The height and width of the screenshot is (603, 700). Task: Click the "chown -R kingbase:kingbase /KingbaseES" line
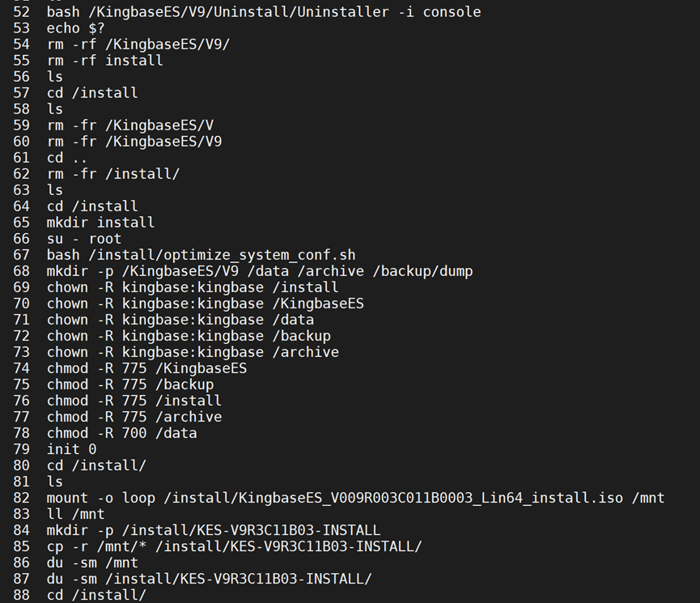point(205,304)
